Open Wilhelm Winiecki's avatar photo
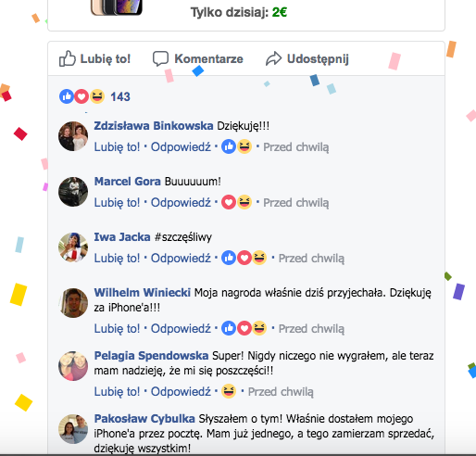The height and width of the screenshot is (456, 476). [73, 303]
